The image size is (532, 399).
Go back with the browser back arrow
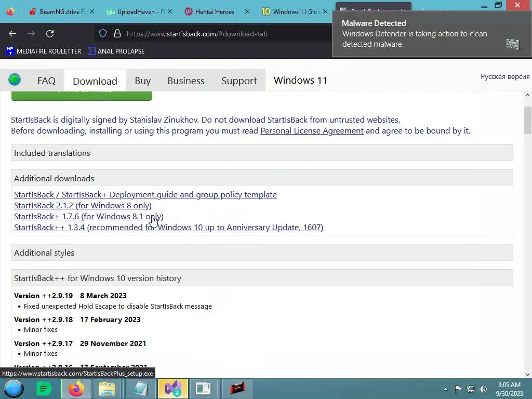(12, 34)
